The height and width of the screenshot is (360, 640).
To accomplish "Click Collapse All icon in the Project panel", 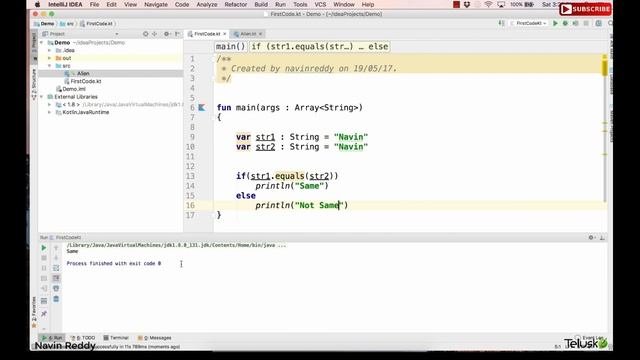I will point(155,34).
